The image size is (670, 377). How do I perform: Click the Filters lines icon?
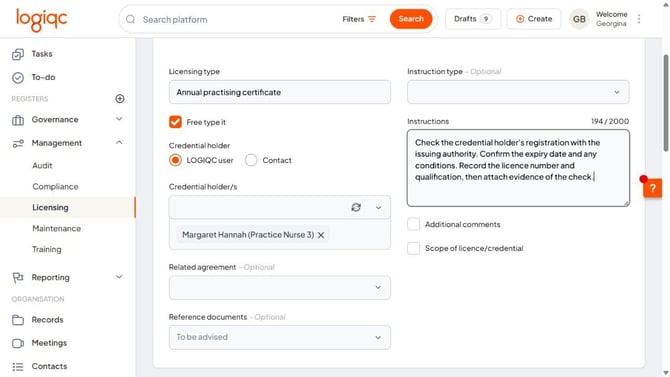click(x=372, y=19)
